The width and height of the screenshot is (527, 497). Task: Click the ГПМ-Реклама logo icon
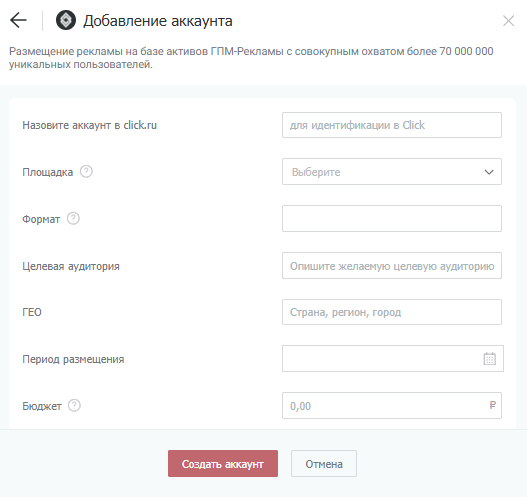66,20
